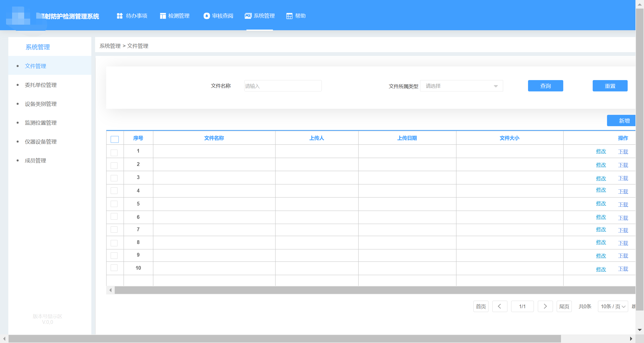This screenshot has width=644, height=343.
Task: Click the page vertical scrollbar thumb
Action: click(640, 160)
